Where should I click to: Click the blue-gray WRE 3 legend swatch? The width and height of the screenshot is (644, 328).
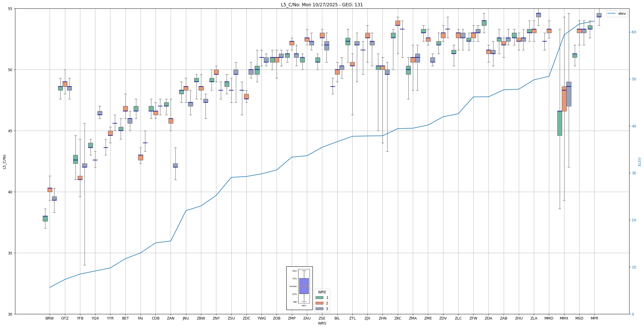coord(319,309)
